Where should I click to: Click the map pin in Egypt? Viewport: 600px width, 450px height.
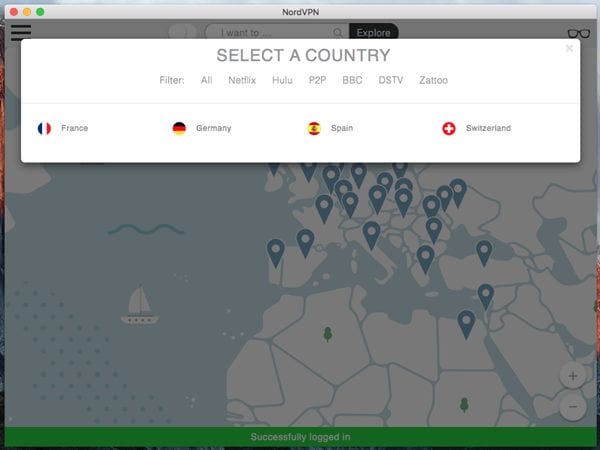[466, 324]
